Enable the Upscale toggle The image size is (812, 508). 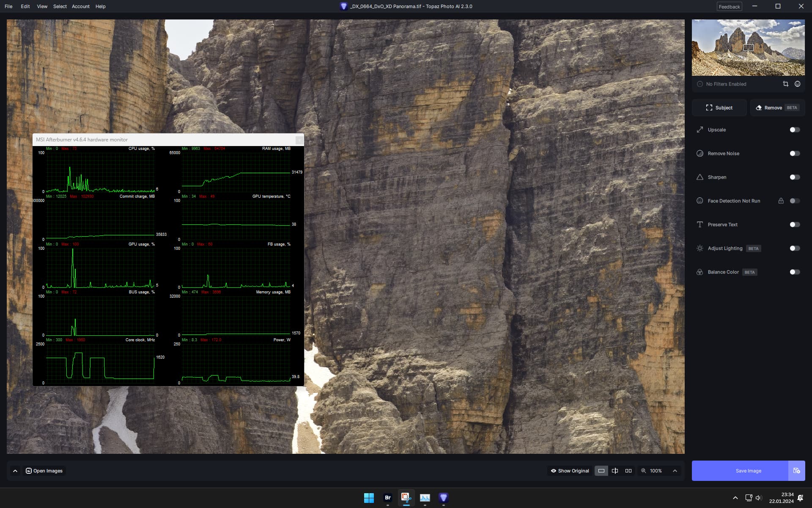click(794, 130)
